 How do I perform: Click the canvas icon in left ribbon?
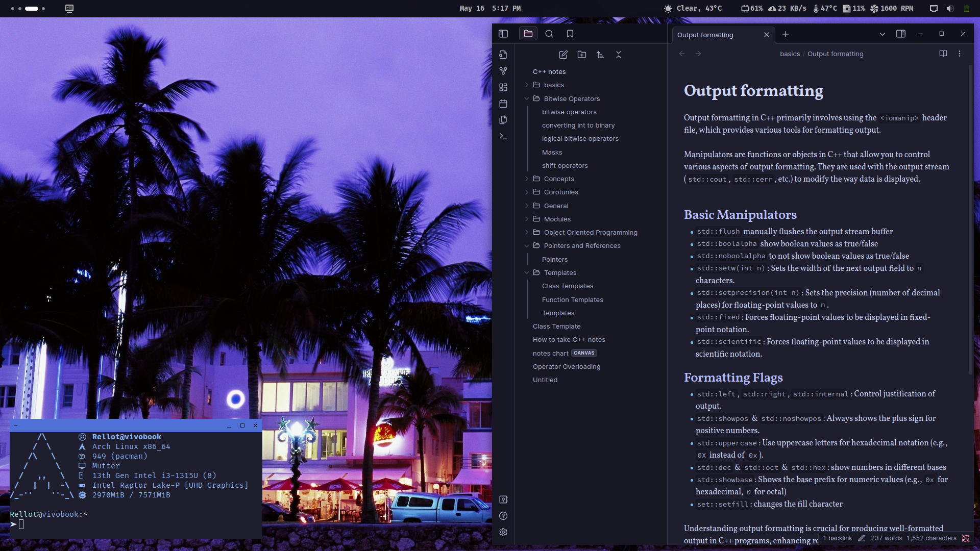(503, 87)
